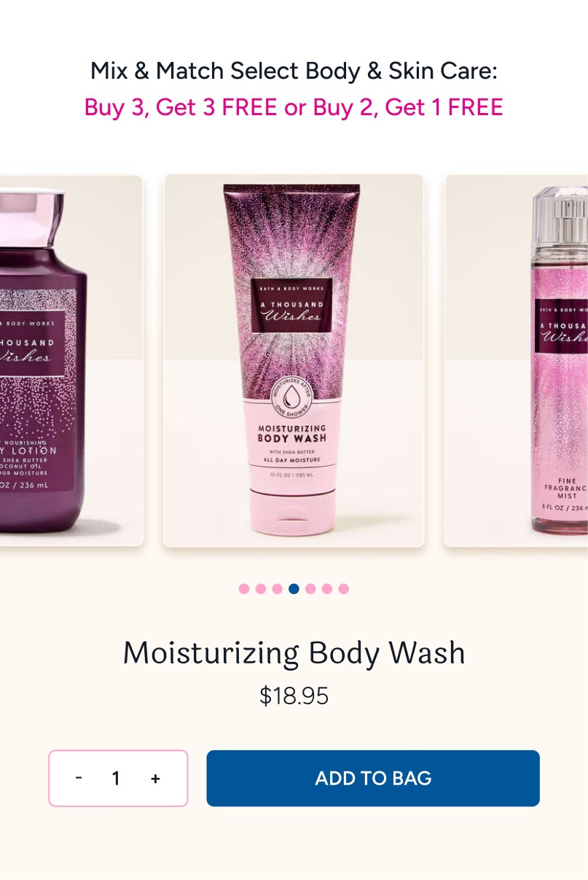Click the quantity field showing 1
This screenshot has height=880, width=588.
pyautogui.click(x=116, y=778)
